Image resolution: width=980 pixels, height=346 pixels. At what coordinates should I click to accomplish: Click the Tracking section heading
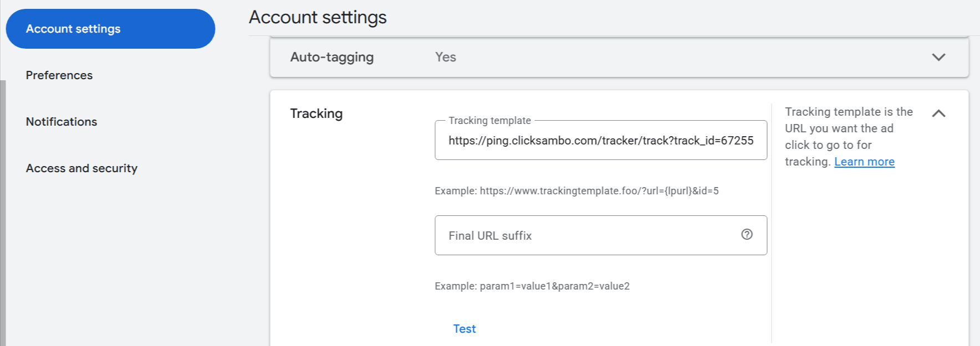pyautogui.click(x=316, y=113)
